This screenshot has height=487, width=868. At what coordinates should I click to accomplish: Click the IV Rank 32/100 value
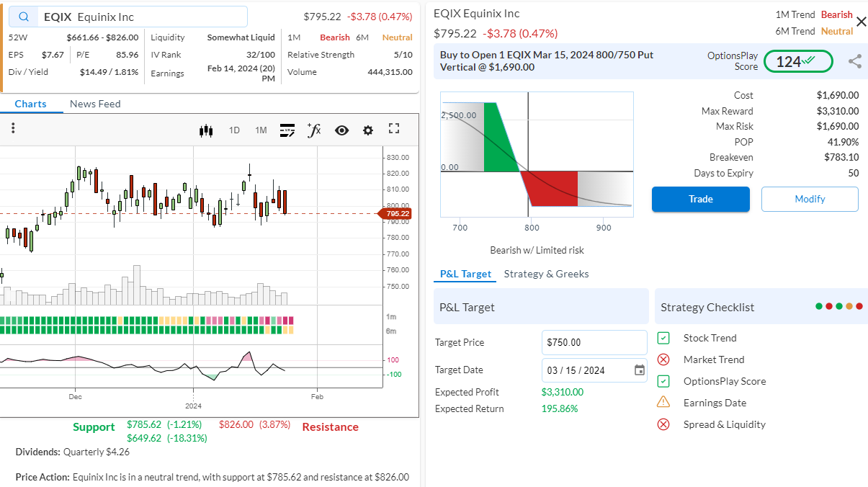[x=261, y=55]
